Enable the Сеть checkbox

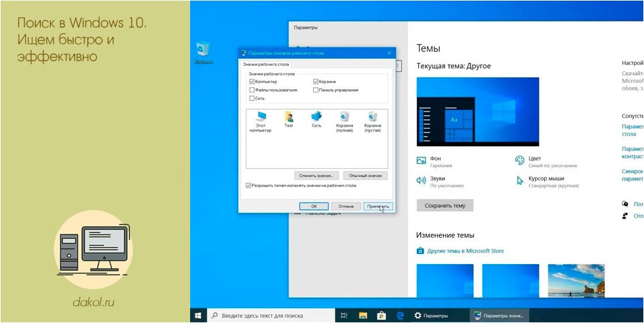pyautogui.click(x=252, y=99)
